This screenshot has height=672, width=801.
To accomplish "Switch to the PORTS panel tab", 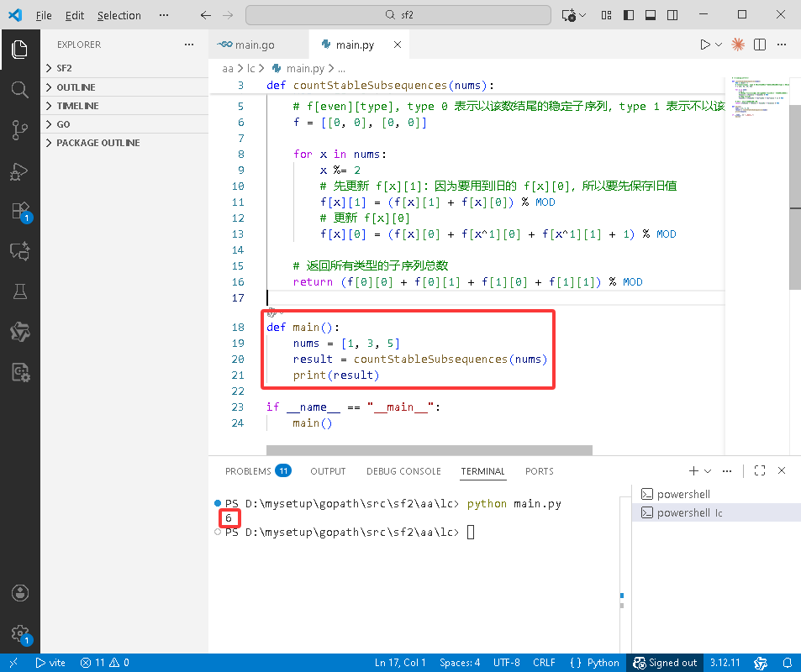I will pos(540,470).
